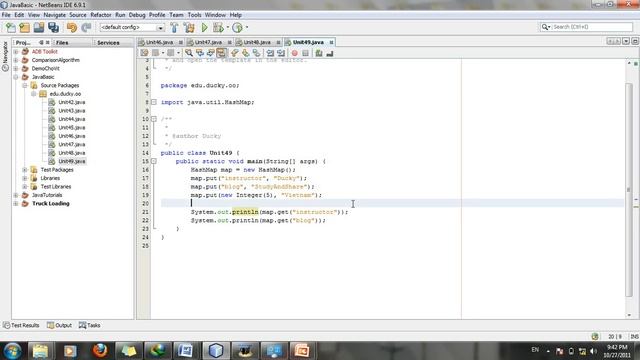
Task: Click the Build Main Project hammer icon
Action: 174,27
